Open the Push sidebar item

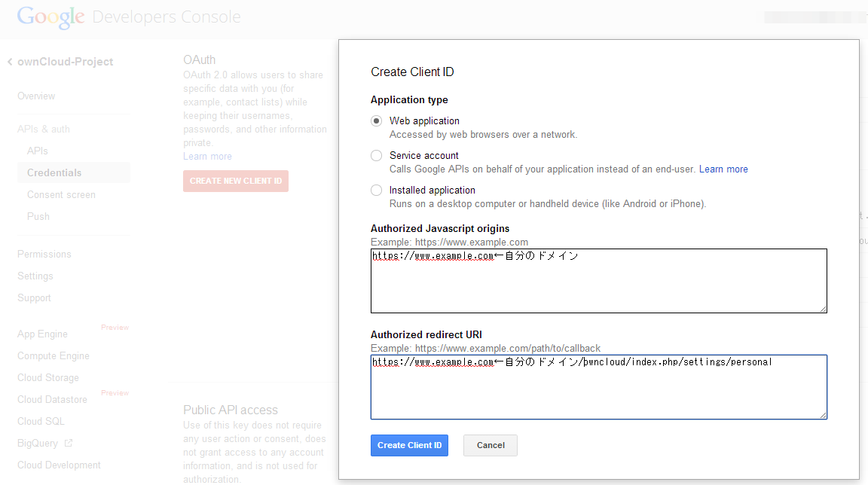tap(38, 217)
